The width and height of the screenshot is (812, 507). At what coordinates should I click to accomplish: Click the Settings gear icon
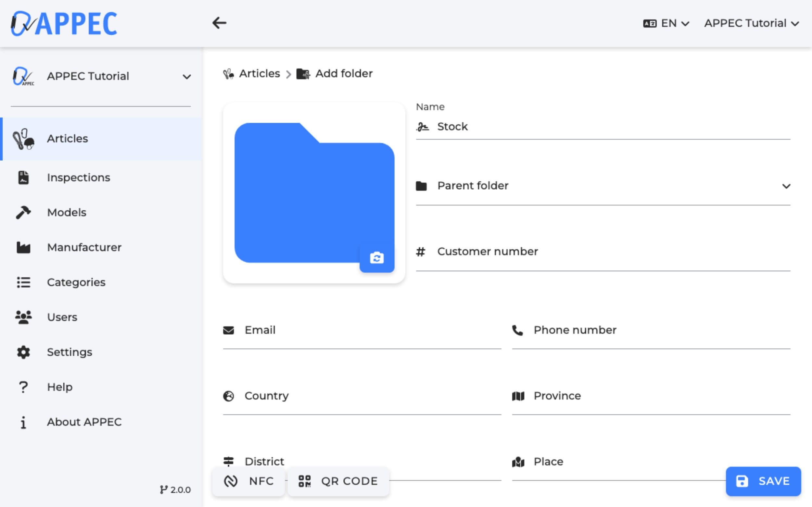(x=23, y=352)
